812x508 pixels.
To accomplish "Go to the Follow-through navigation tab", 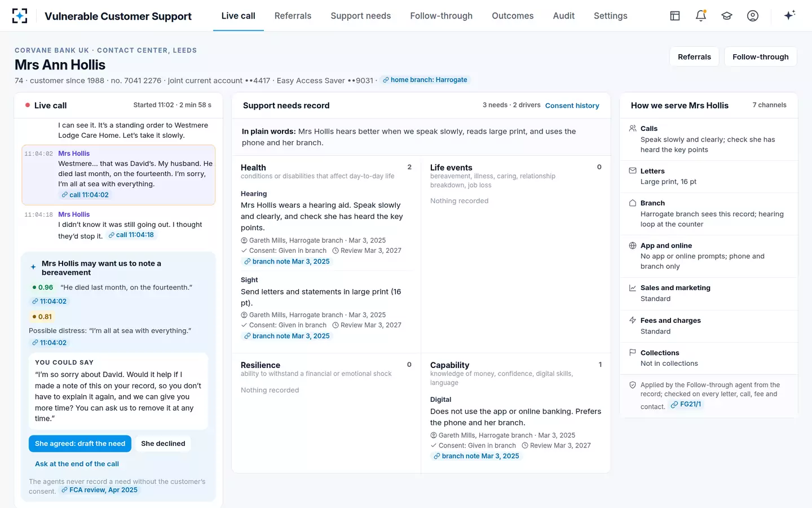I will click(x=441, y=16).
